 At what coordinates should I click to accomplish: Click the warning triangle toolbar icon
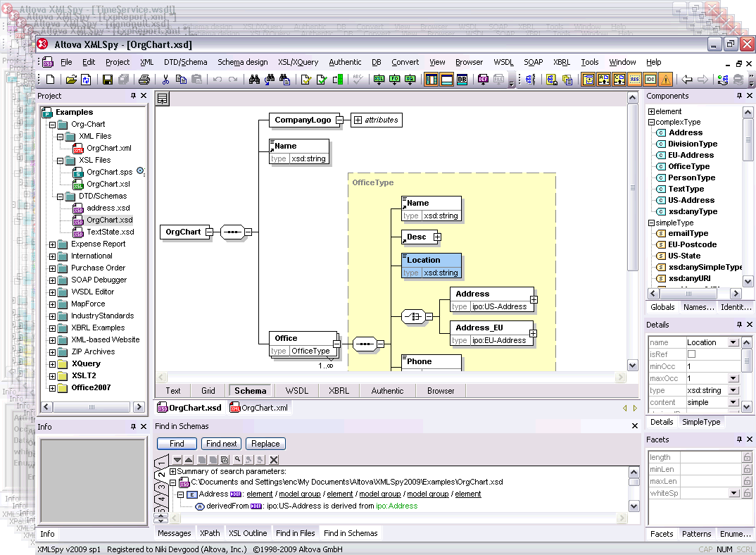(665, 80)
